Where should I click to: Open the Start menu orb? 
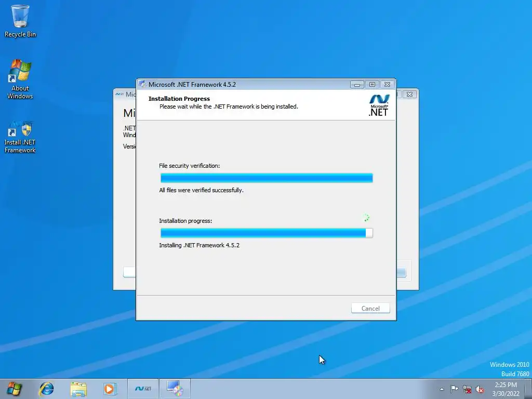(14, 389)
